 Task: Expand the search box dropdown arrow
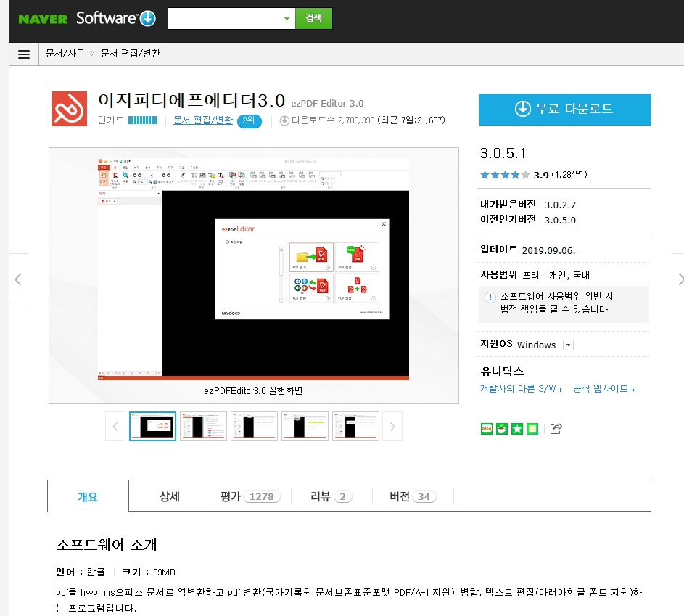click(287, 19)
